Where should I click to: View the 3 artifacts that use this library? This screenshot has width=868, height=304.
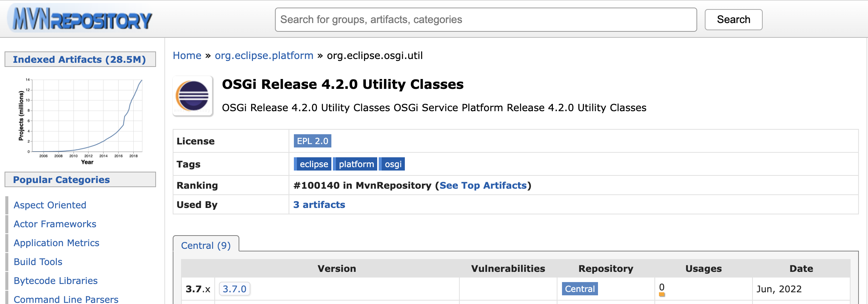[319, 205]
